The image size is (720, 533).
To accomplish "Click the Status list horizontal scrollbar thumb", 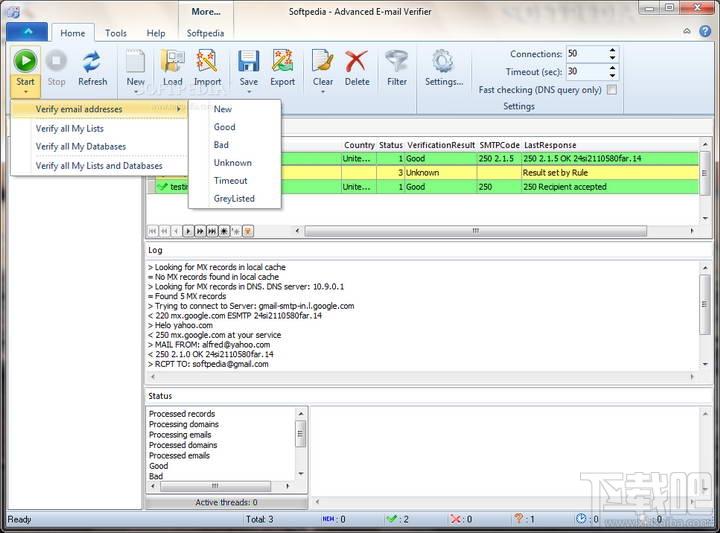I will [215, 486].
